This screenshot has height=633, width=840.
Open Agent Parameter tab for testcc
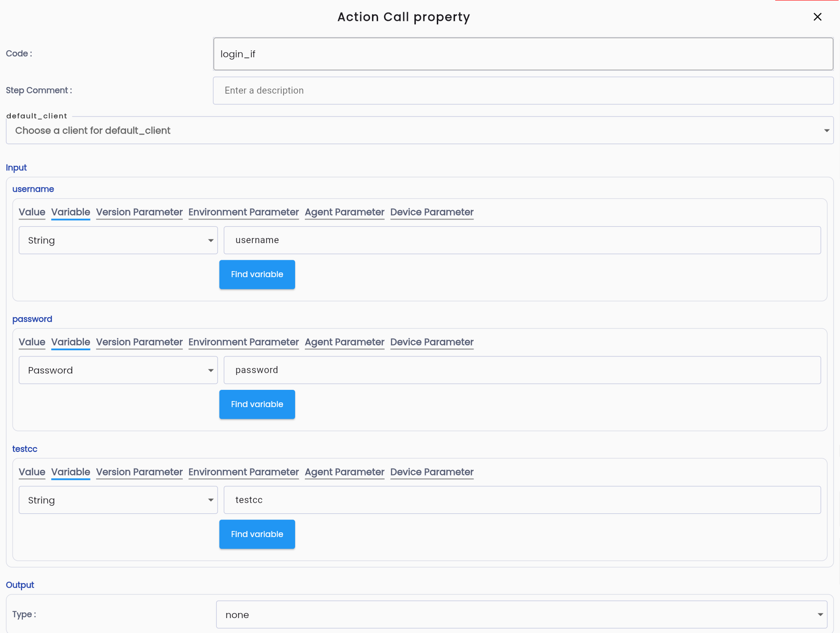345,472
